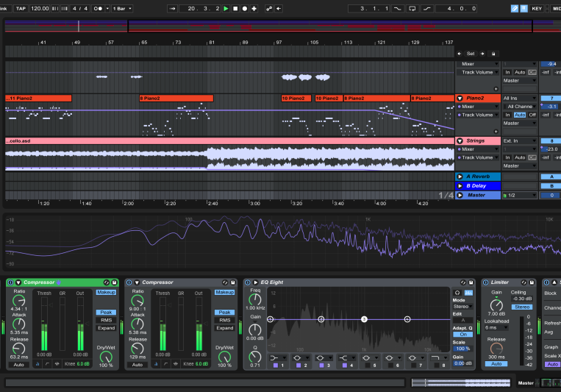Open EQ Eight Stereo mode dropdown
The image size is (561, 392).
(463, 307)
